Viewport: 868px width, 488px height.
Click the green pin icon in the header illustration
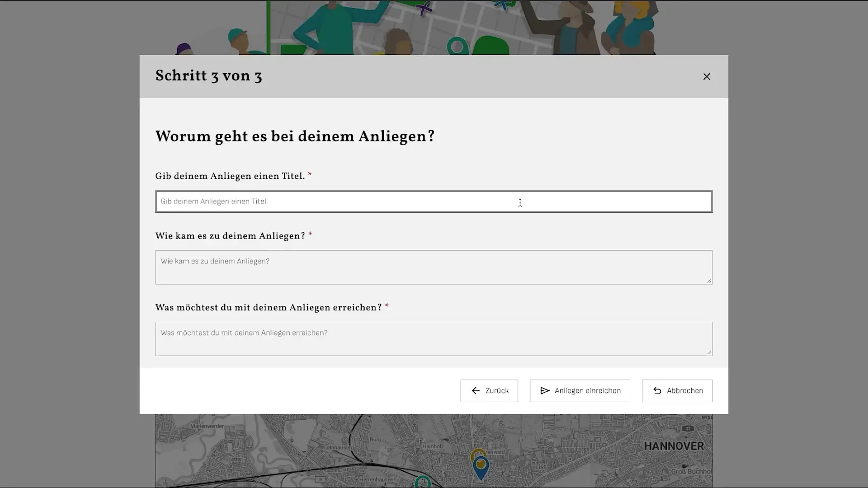coord(457,46)
